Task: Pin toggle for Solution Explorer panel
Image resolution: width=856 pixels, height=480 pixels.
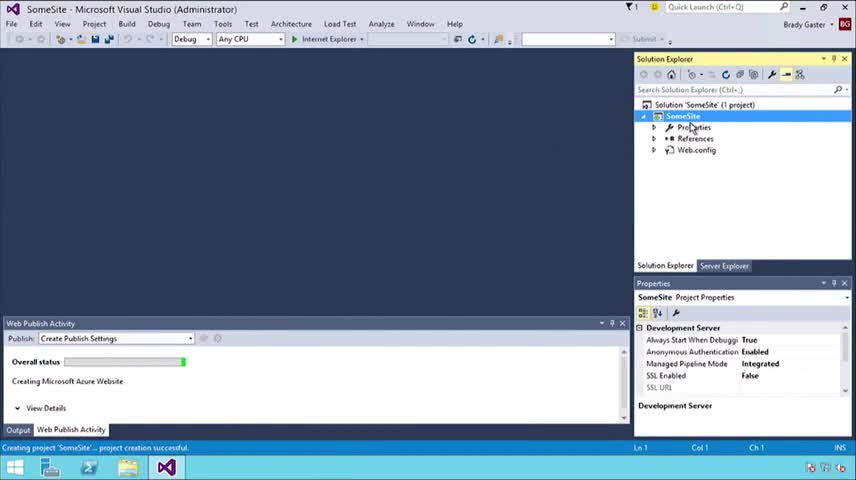Action: 834,59
